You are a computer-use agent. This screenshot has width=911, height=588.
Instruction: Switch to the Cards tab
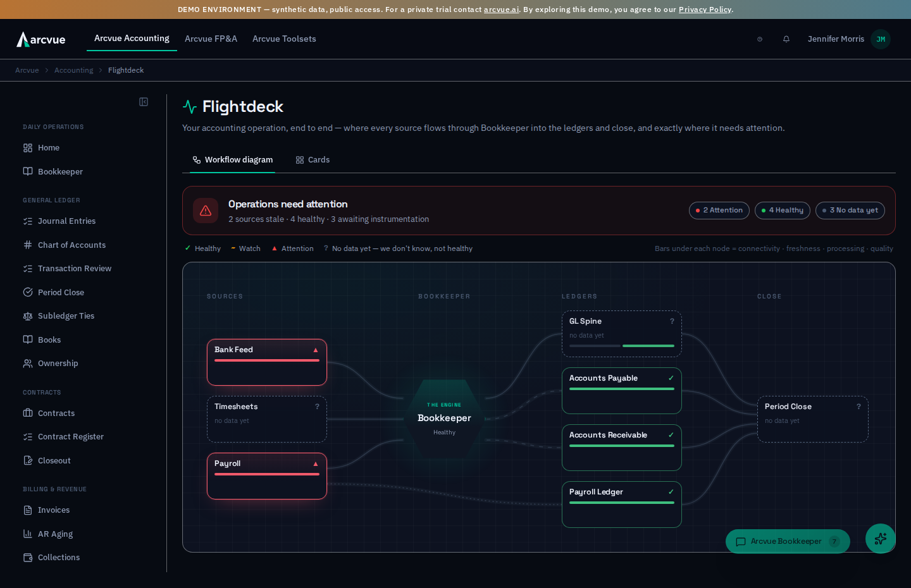coord(313,160)
